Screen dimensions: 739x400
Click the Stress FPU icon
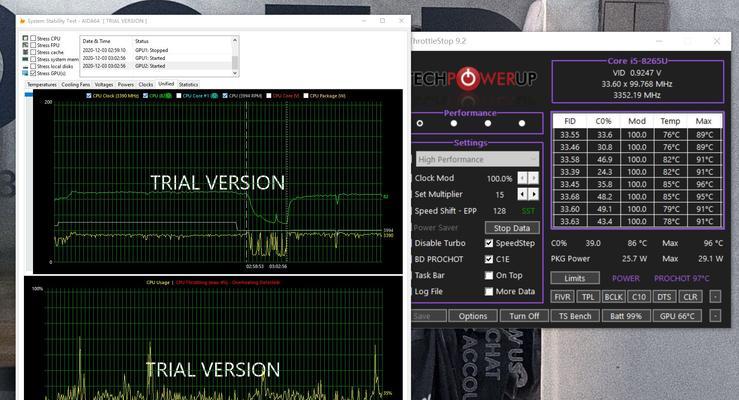click(25, 45)
